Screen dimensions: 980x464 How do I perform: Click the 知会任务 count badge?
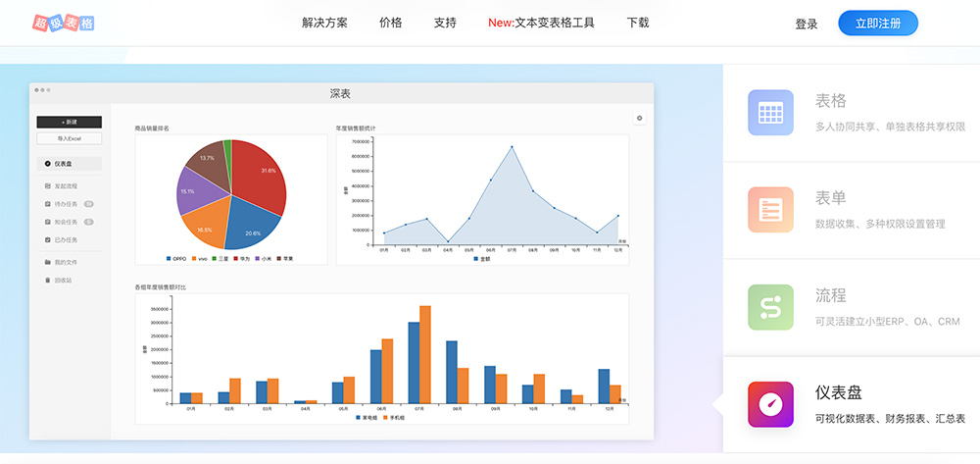point(89,222)
